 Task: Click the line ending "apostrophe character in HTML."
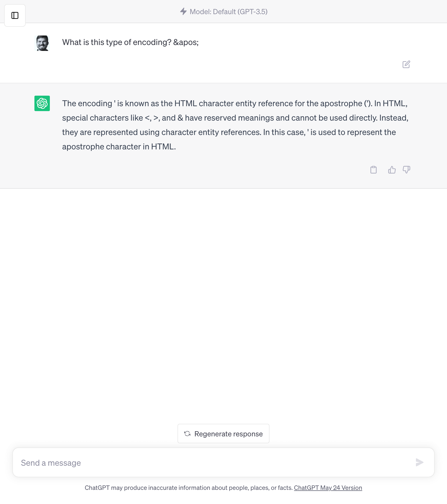click(119, 147)
